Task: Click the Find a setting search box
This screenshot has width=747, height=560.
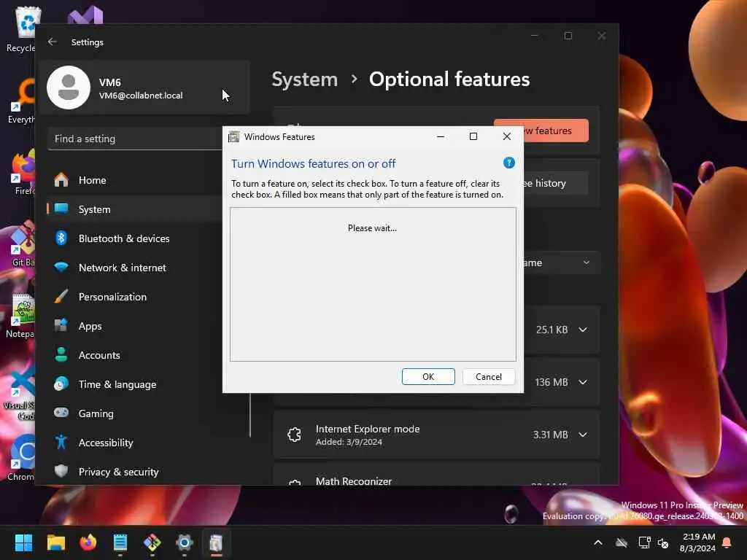Action: [x=135, y=139]
